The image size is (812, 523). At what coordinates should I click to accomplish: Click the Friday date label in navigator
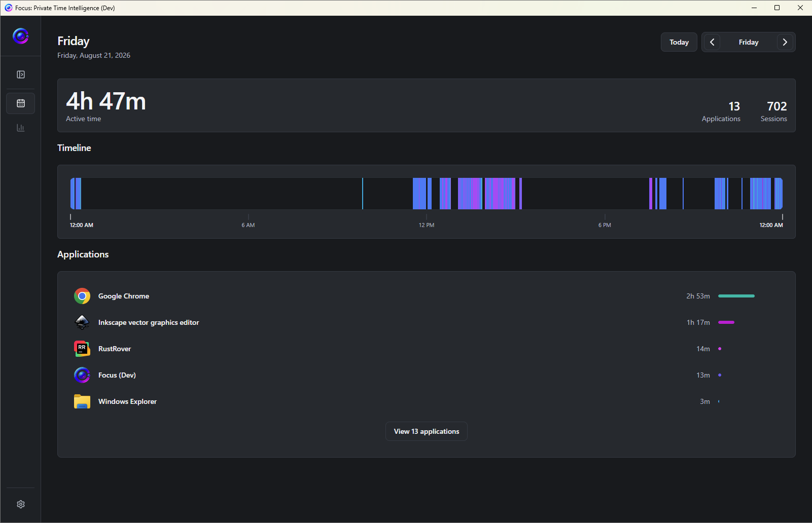point(749,42)
